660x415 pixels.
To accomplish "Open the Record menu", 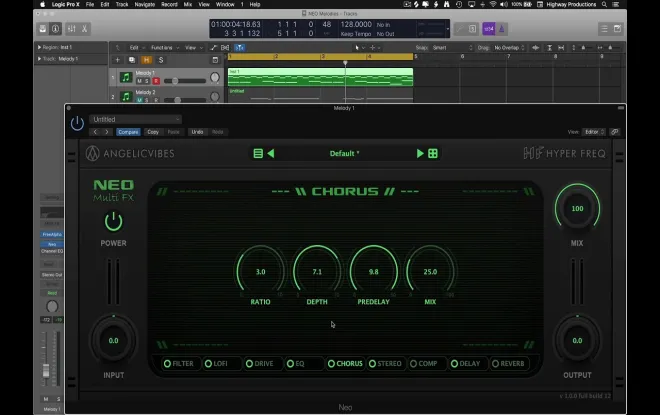I will coord(169,4).
